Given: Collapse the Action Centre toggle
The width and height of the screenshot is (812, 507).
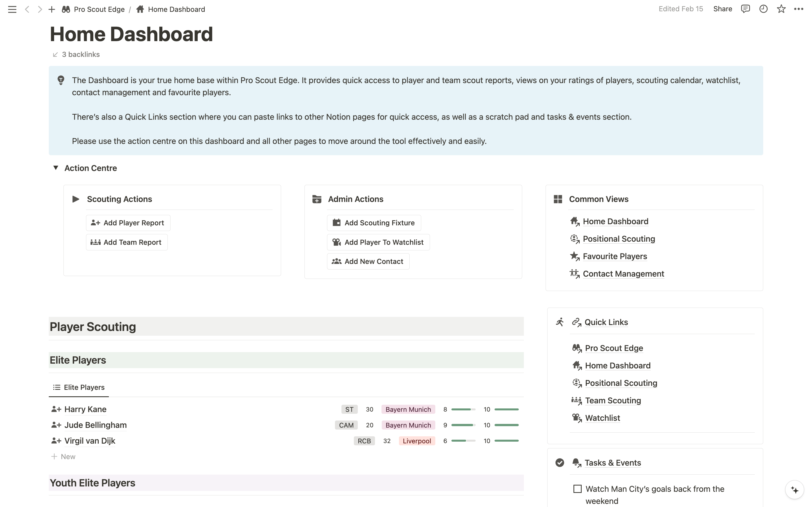Looking at the screenshot, I should click(x=56, y=168).
